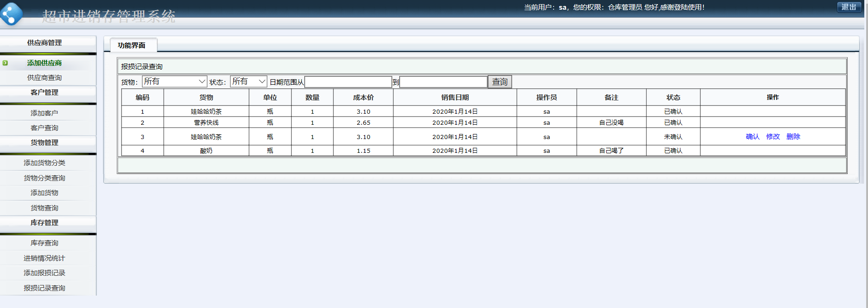Click the 查询 search button
This screenshot has height=308, width=868.
tap(500, 82)
